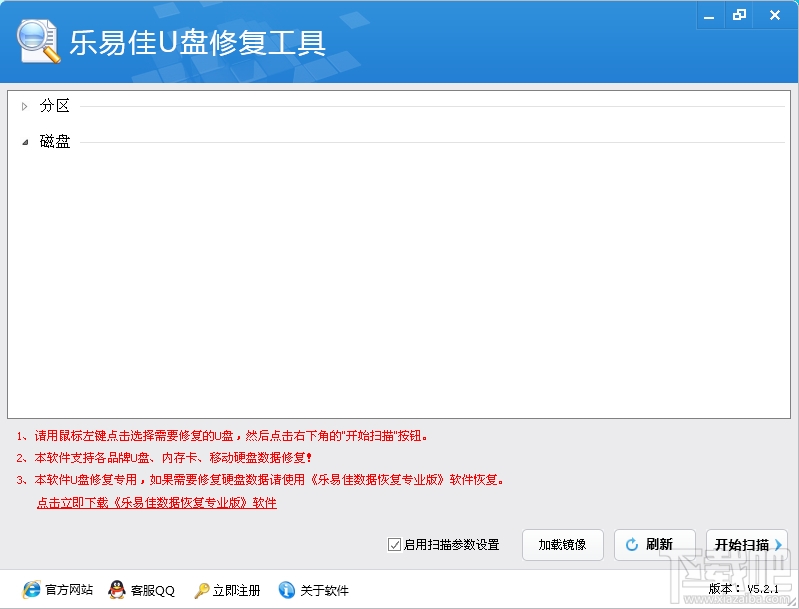Screen dimensions: 799x609
Task: Click instruction line 1 about 开始扫描
Action: pyautogui.click(x=222, y=436)
